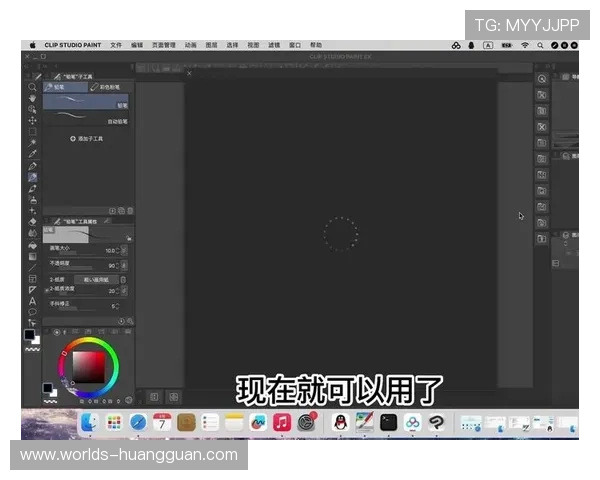Select the rectangular Marquee selection tool
600x480 pixels.
32,131
